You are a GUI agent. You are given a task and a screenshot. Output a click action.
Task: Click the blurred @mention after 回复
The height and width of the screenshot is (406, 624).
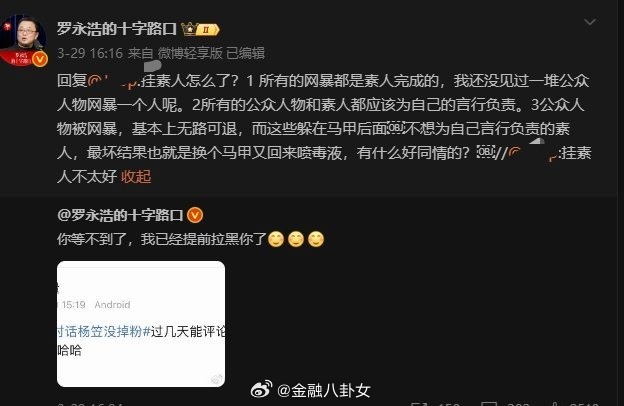tap(113, 81)
